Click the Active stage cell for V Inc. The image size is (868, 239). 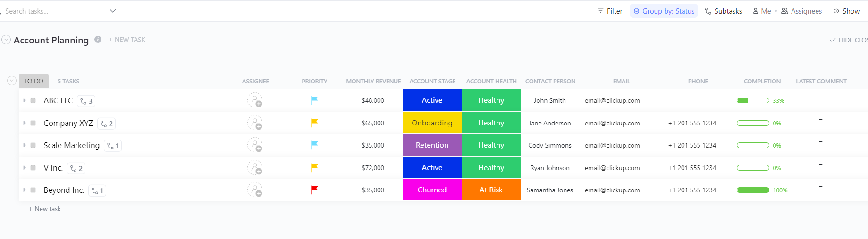[x=432, y=167]
